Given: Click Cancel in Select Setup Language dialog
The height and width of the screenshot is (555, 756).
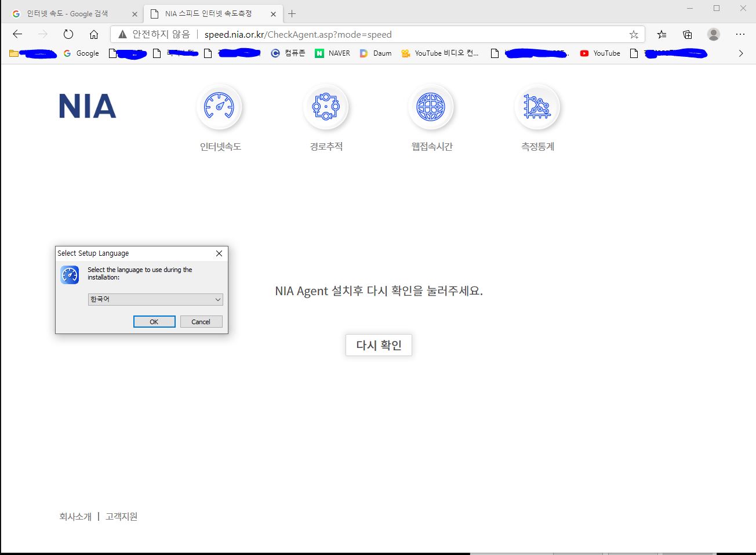Looking at the screenshot, I should click(201, 322).
